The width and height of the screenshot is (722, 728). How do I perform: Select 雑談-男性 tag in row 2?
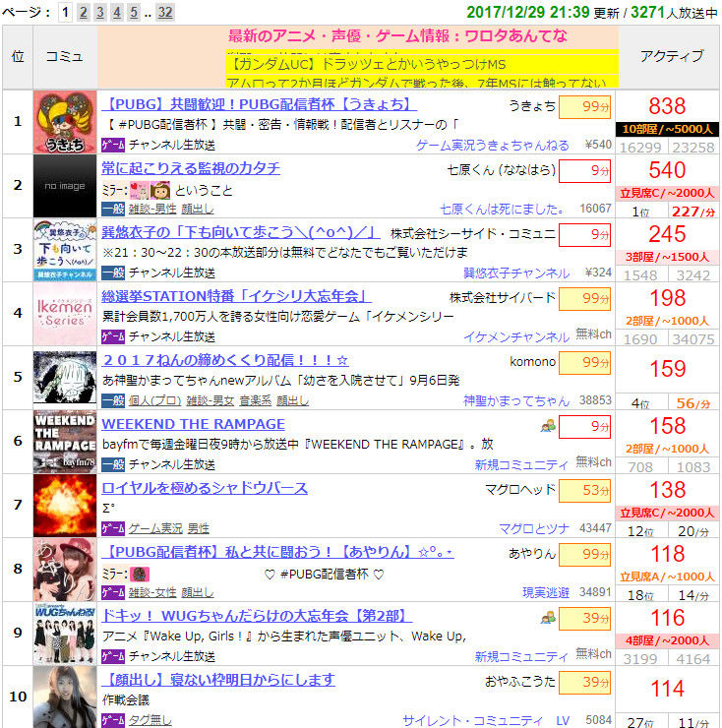click(152, 210)
